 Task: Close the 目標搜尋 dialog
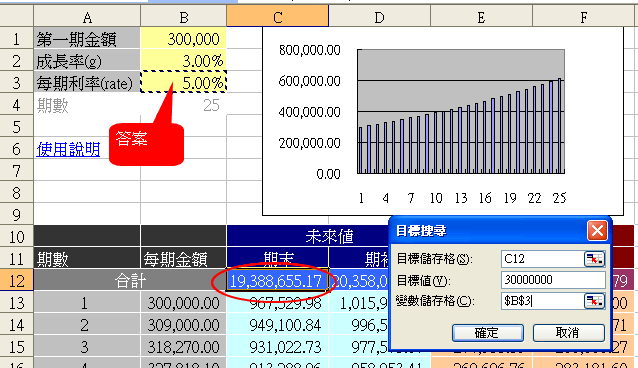coord(597,231)
